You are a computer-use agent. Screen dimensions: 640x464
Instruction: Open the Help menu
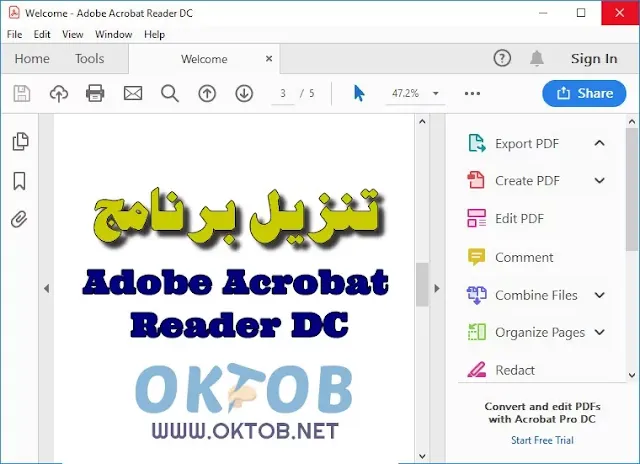pyautogui.click(x=154, y=34)
